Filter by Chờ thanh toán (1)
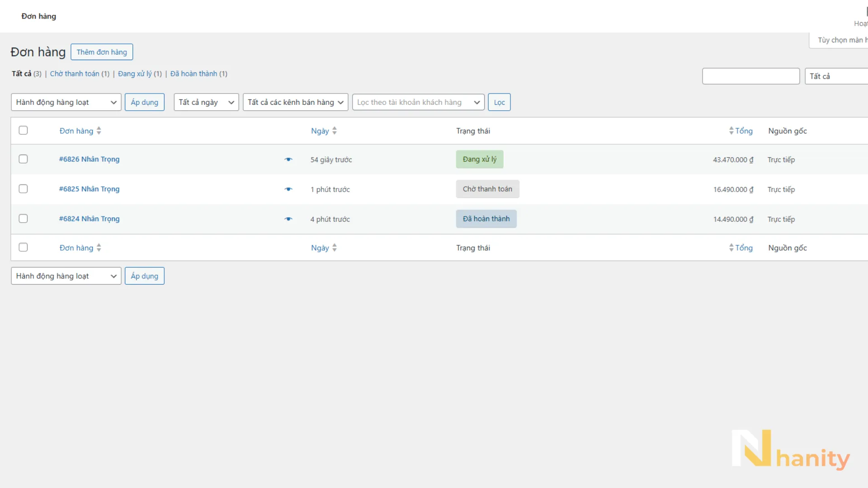 (80, 74)
